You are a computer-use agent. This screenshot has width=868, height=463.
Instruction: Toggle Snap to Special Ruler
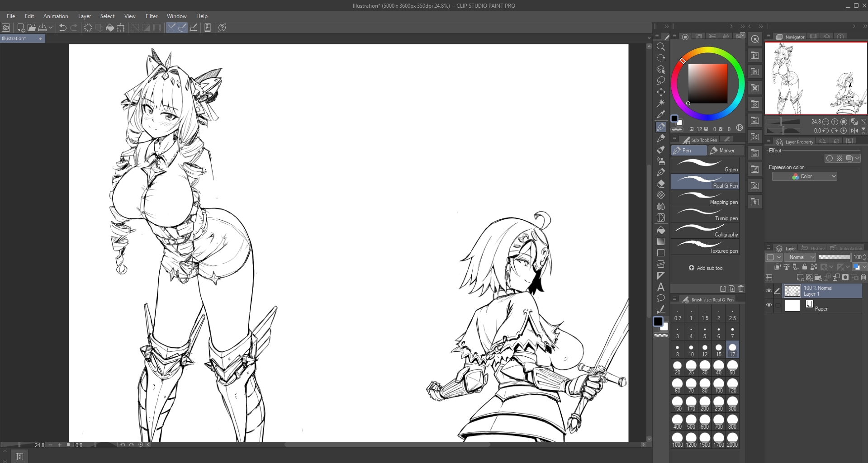pos(182,28)
